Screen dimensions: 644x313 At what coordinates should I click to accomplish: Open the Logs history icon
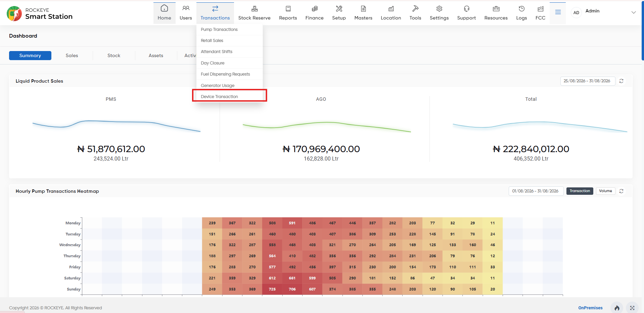(521, 9)
